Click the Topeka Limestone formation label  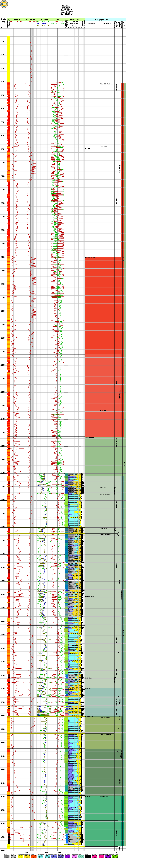tap(105, 534)
